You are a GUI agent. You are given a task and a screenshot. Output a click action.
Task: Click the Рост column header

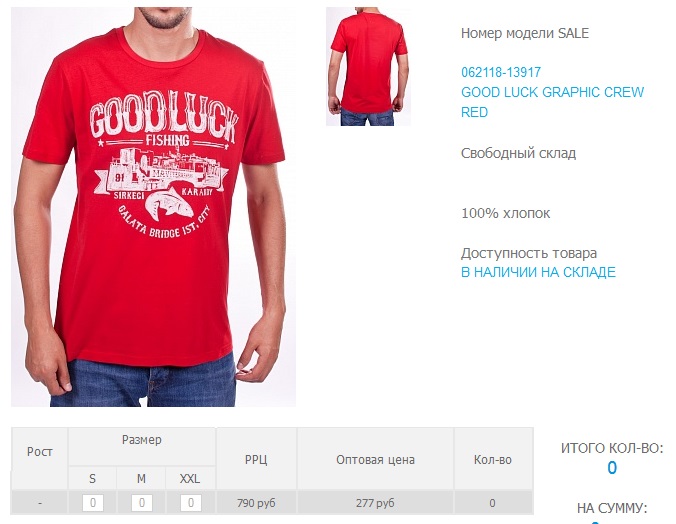(x=40, y=452)
